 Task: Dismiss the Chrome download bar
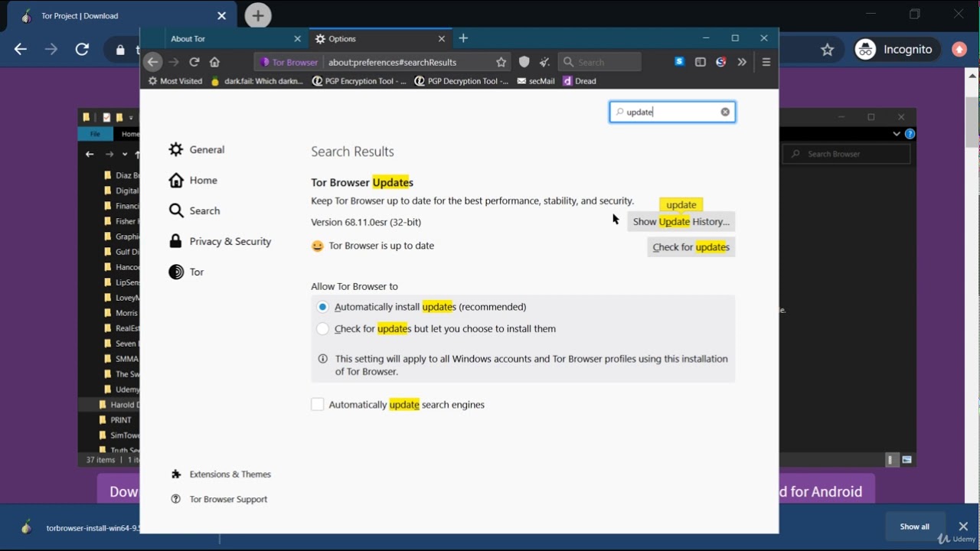pyautogui.click(x=963, y=527)
